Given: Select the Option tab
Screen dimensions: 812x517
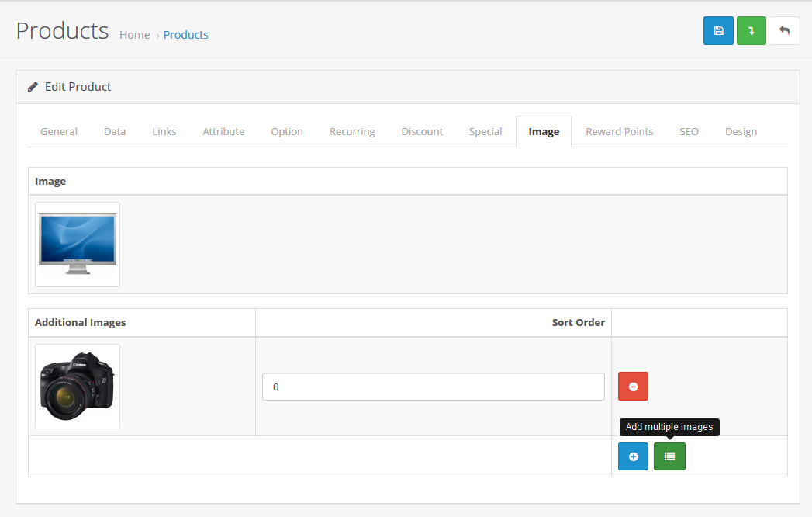Looking at the screenshot, I should (x=287, y=131).
